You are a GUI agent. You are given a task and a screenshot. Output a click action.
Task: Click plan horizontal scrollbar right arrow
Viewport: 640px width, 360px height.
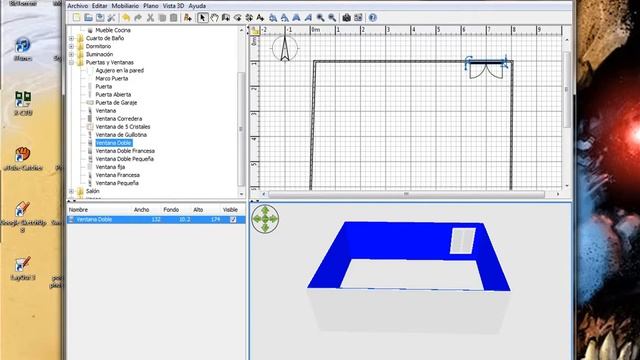pyautogui.click(x=558, y=194)
